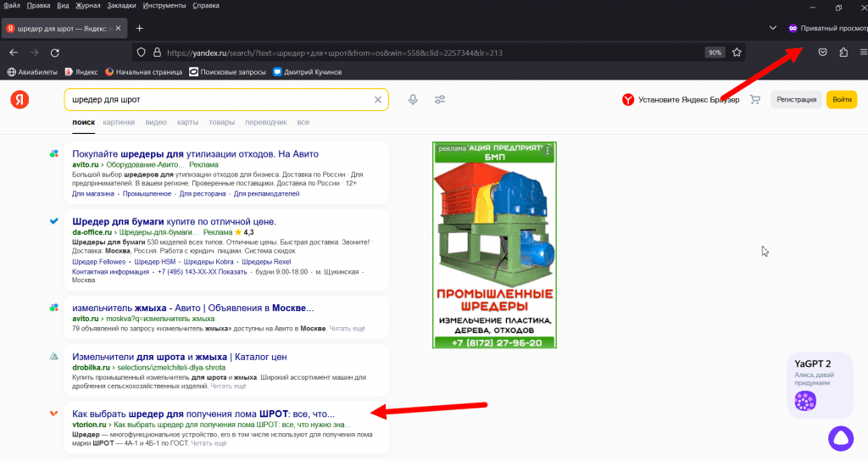Click Шредер HSM sitelink

[x=154, y=262]
